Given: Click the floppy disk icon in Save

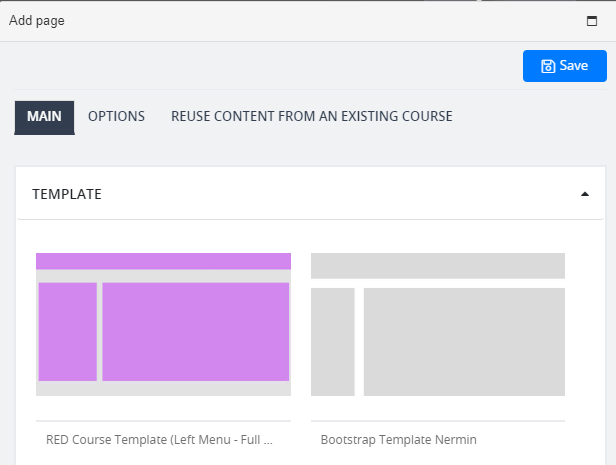Looking at the screenshot, I should tap(548, 66).
